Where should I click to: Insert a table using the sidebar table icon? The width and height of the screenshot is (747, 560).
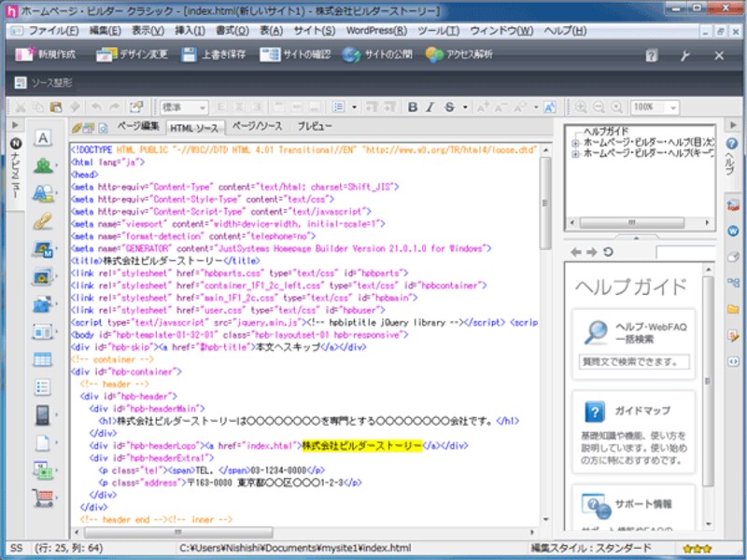[x=43, y=359]
